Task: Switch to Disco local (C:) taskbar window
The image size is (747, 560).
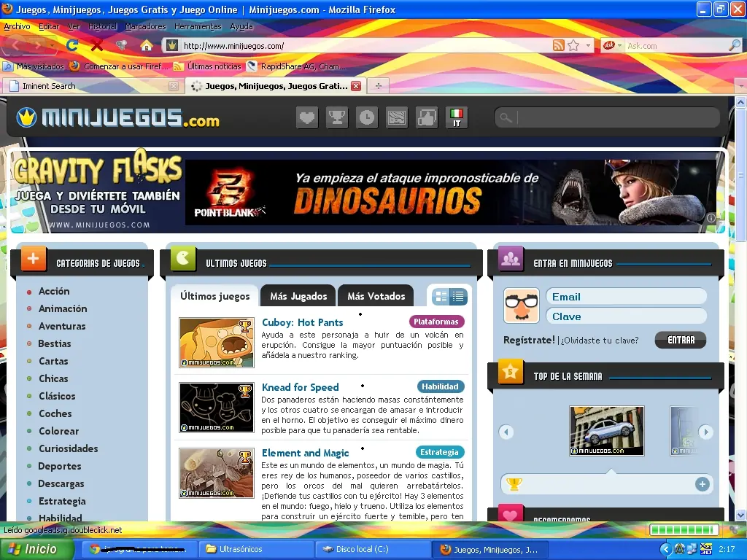Action: [373, 549]
